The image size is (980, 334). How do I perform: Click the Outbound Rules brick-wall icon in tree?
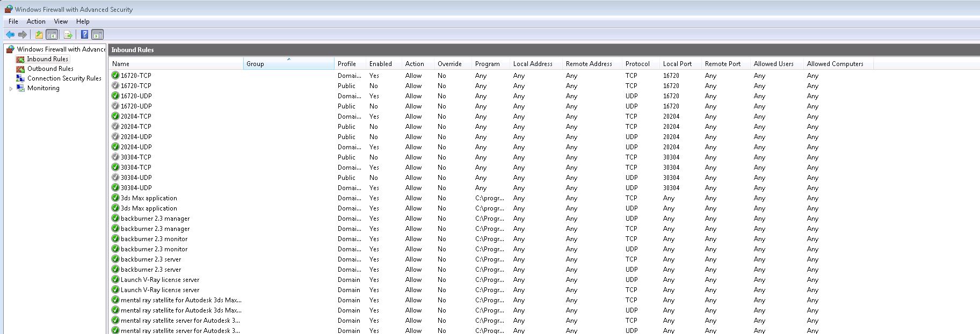click(x=20, y=69)
